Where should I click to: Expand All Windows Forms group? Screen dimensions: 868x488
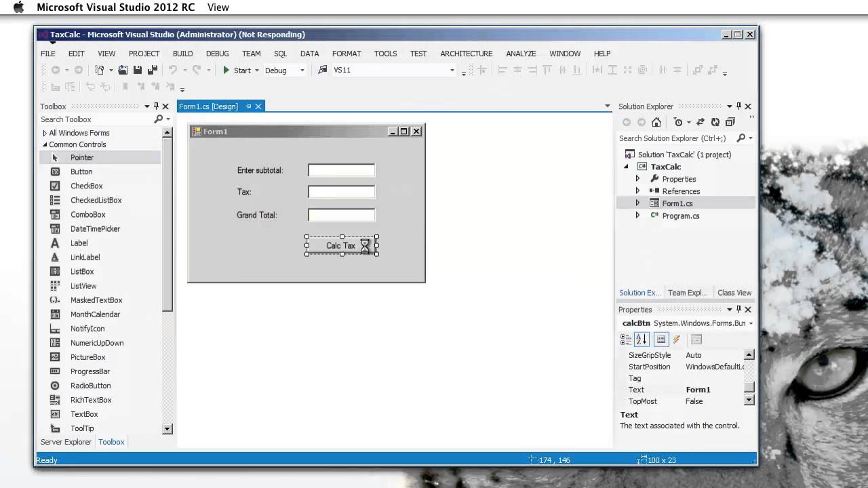[x=45, y=133]
